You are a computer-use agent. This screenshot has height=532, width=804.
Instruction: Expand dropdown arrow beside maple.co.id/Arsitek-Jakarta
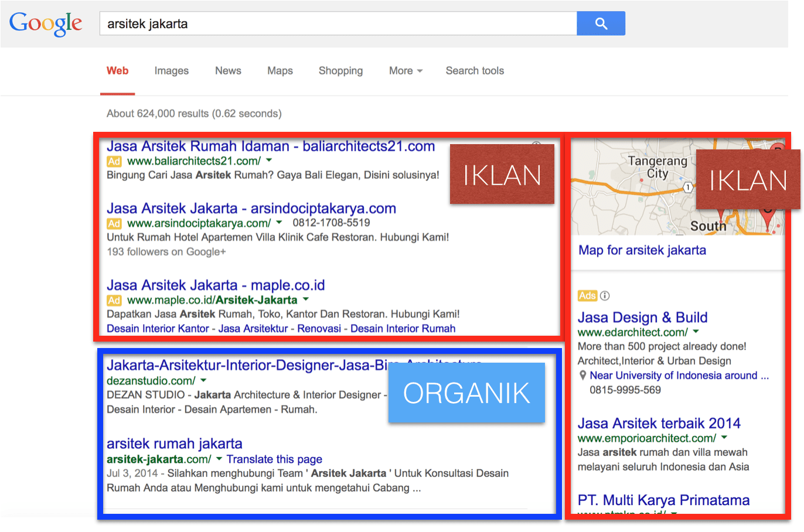(305, 299)
